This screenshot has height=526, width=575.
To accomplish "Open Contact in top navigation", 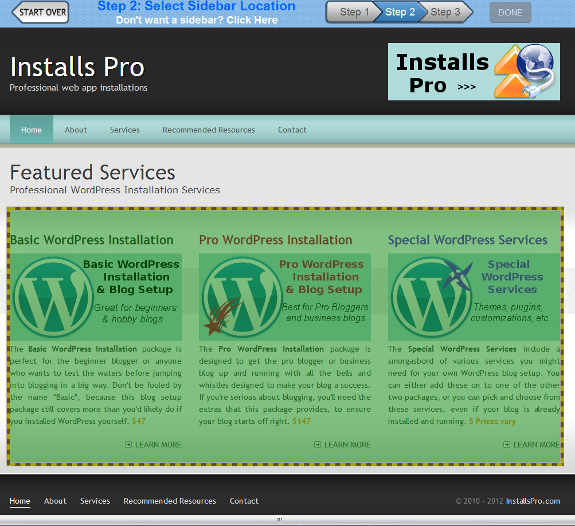I will [292, 130].
